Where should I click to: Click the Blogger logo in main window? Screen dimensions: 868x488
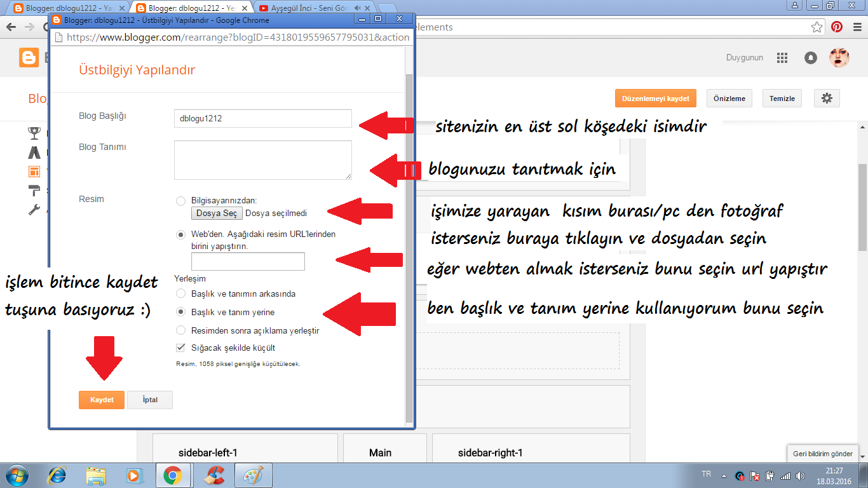pyautogui.click(x=29, y=58)
